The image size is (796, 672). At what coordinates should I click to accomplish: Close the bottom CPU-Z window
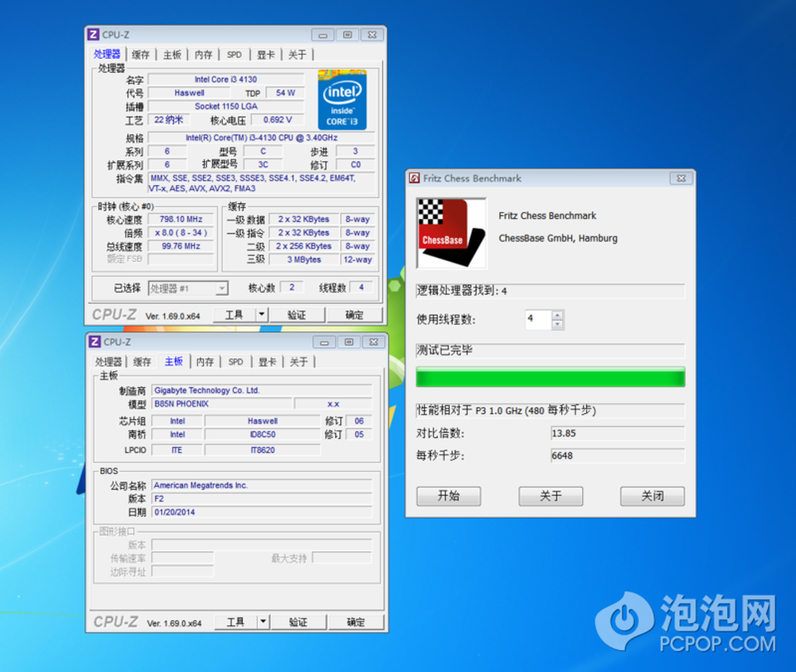373,342
